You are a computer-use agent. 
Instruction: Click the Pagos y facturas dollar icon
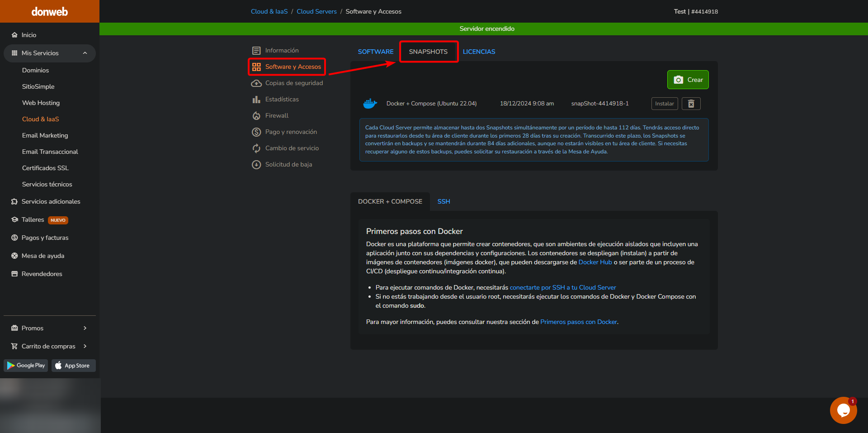tap(14, 238)
